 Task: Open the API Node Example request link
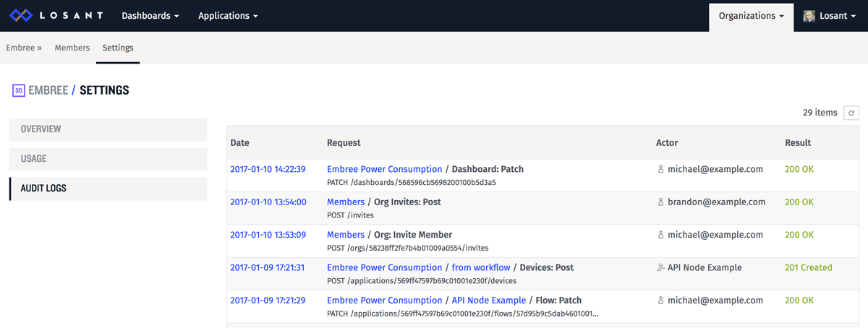(489, 301)
